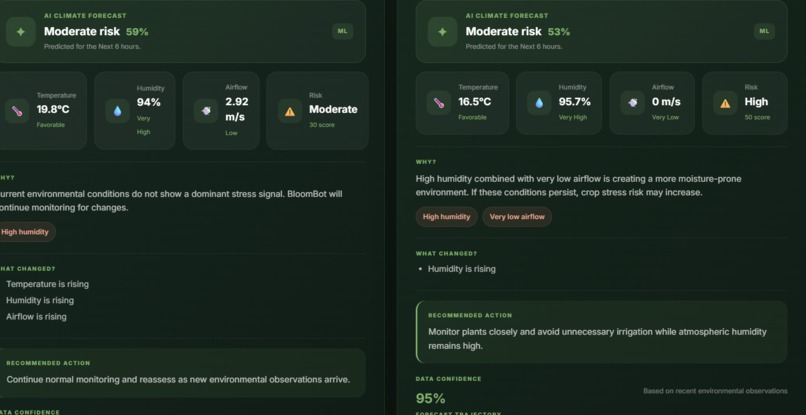Click the 'Moderate' risk value with 30 score
The width and height of the screenshot is (806, 415).
click(x=333, y=110)
